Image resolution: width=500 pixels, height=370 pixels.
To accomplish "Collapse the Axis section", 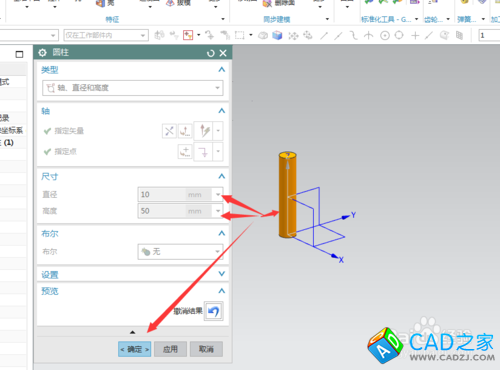I will point(222,111).
